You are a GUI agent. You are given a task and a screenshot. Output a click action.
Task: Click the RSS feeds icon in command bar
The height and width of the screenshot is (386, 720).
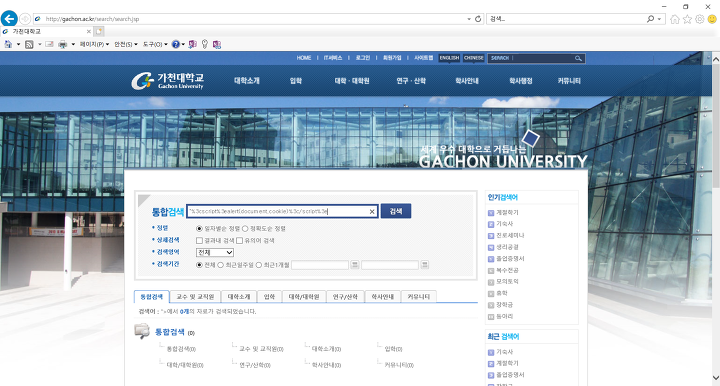[x=29, y=44]
